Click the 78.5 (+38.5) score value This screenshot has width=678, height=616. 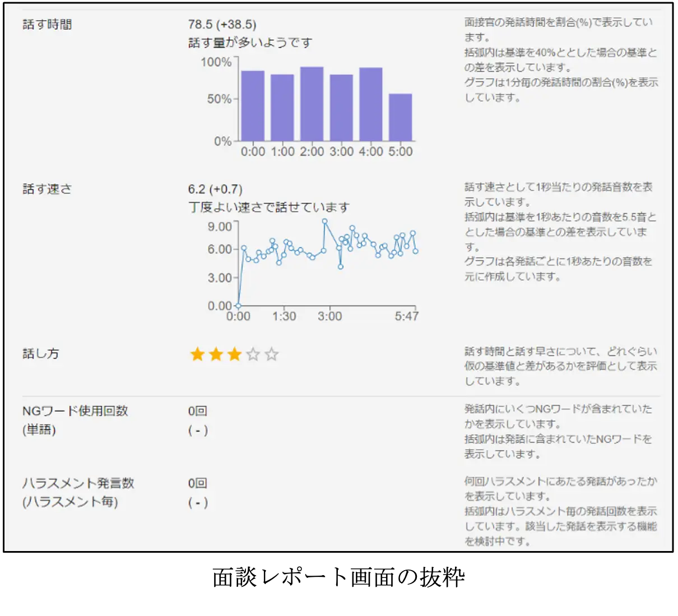222,25
